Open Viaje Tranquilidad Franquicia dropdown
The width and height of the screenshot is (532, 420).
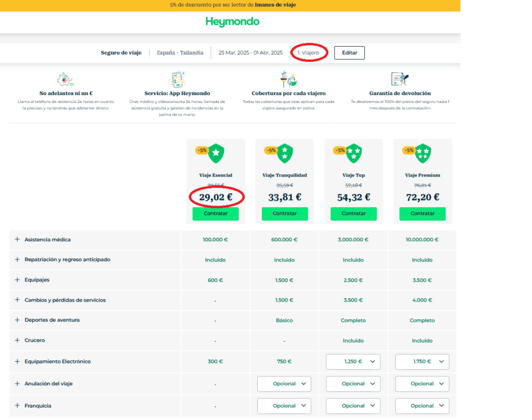pyautogui.click(x=284, y=406)
